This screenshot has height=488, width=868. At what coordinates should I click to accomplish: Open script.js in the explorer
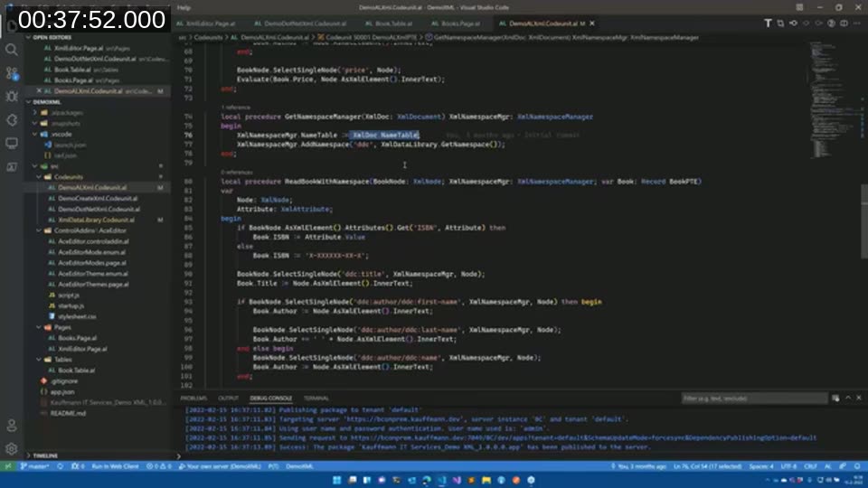pyautogui.click(x=71, y=295)
